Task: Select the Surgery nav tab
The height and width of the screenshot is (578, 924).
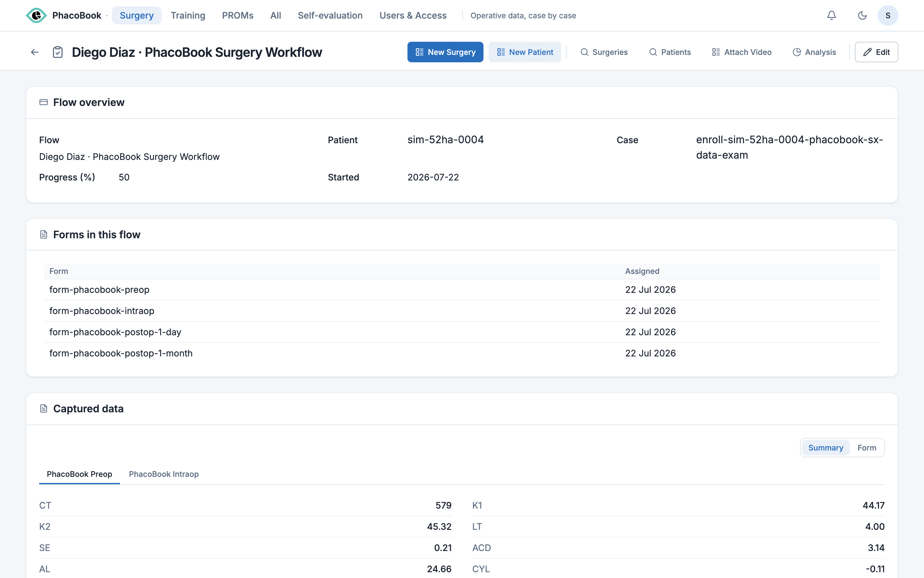Action: pos(137,15)
